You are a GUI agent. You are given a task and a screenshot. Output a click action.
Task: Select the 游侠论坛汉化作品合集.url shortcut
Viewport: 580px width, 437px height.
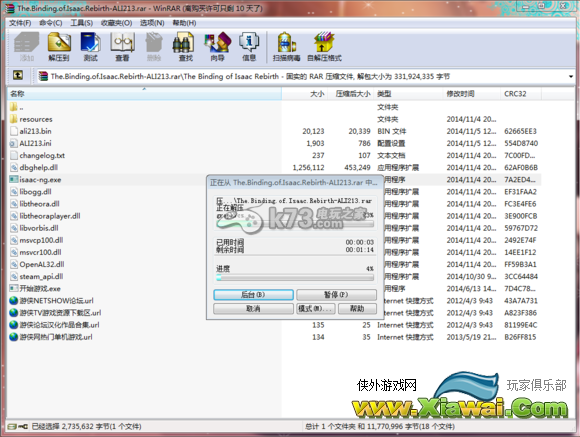[x=54, y=325]
